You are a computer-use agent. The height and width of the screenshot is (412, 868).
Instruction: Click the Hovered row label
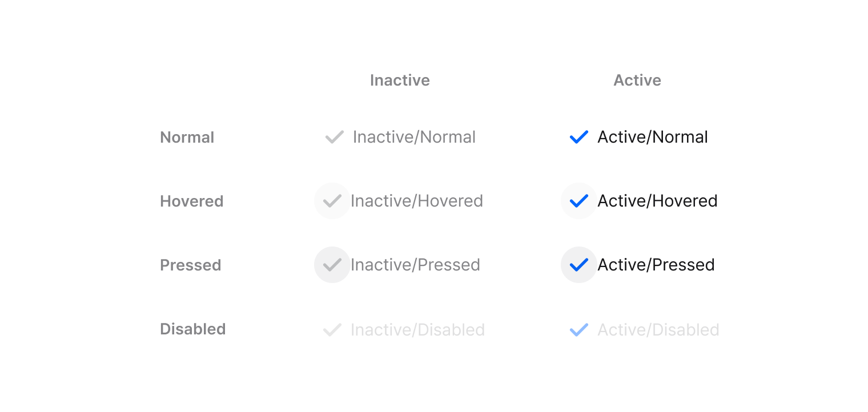191,201
